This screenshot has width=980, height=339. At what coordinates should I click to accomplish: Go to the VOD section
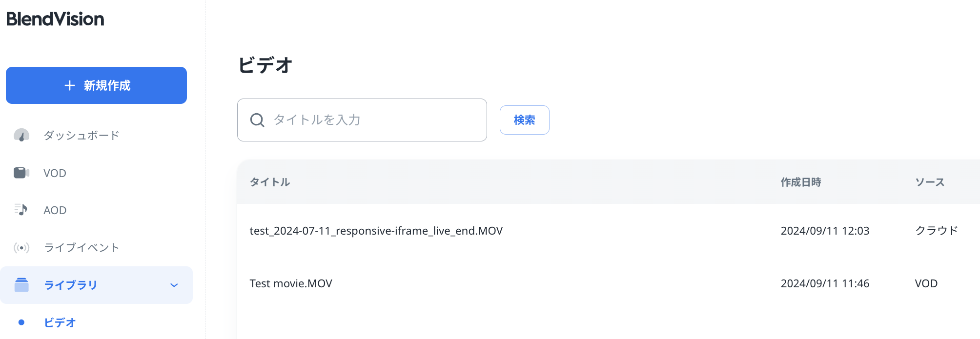(x=55, y=173)
